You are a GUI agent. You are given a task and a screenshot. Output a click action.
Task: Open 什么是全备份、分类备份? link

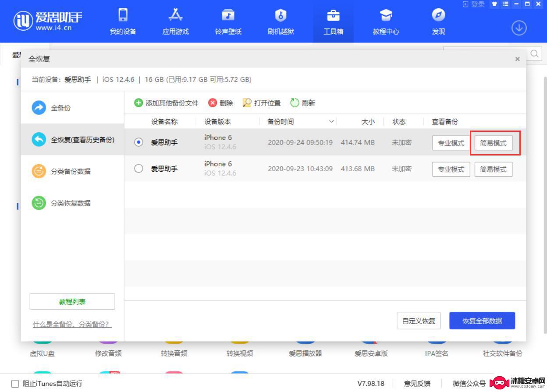click(x=72, y=325)
